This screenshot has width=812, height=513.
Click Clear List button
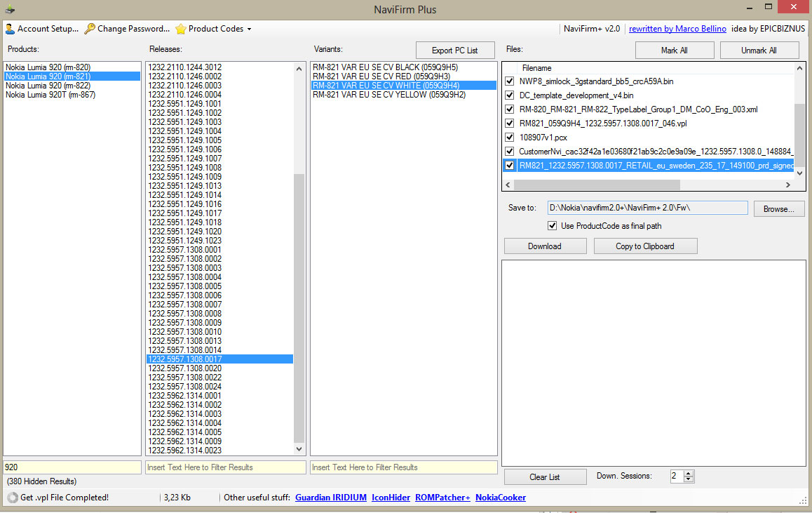[x=545, y=477]
